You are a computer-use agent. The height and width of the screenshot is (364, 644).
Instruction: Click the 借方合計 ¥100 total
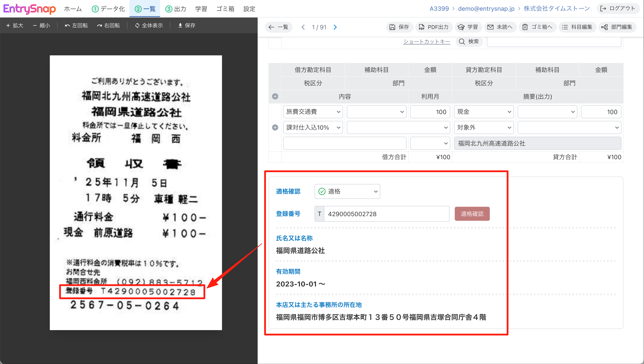click(443, 157)
